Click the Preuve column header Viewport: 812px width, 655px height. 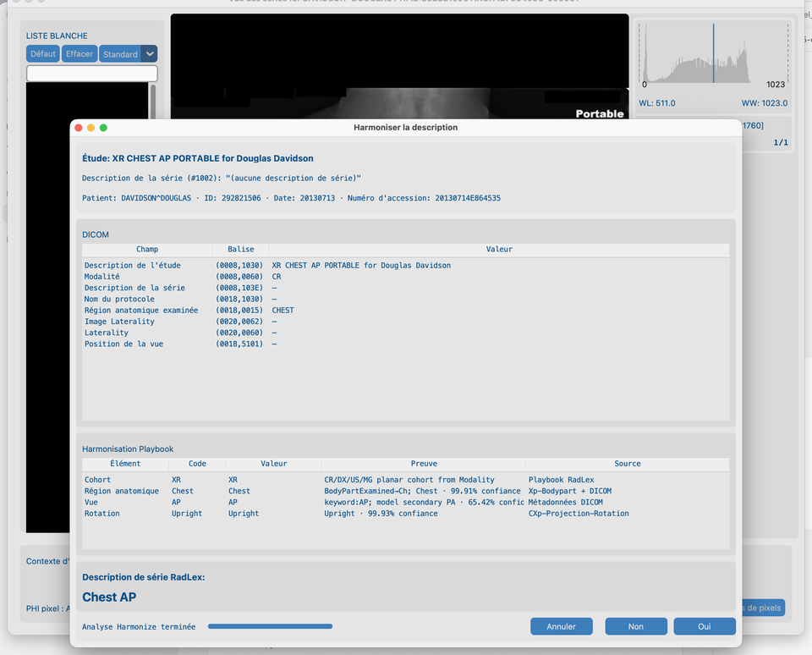[x=424, y=464]
